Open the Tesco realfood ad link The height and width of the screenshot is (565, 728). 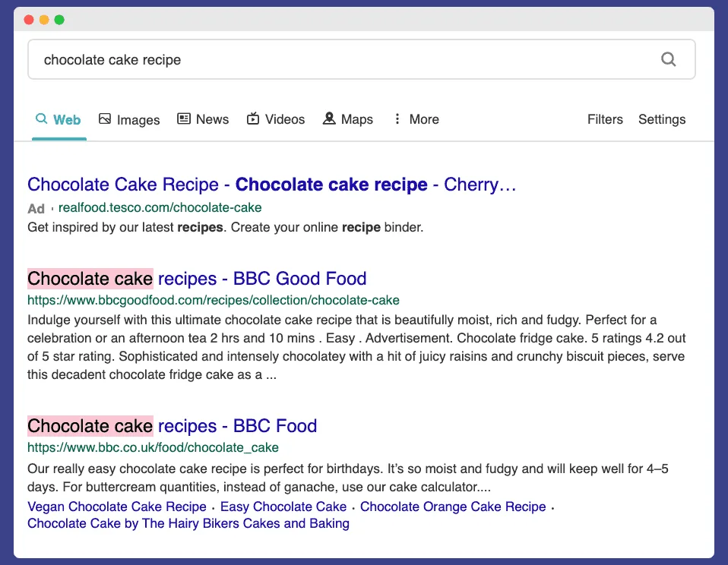[160, 207]
